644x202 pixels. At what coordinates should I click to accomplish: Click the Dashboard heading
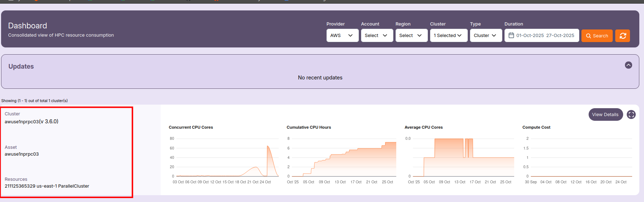(28, 26)
